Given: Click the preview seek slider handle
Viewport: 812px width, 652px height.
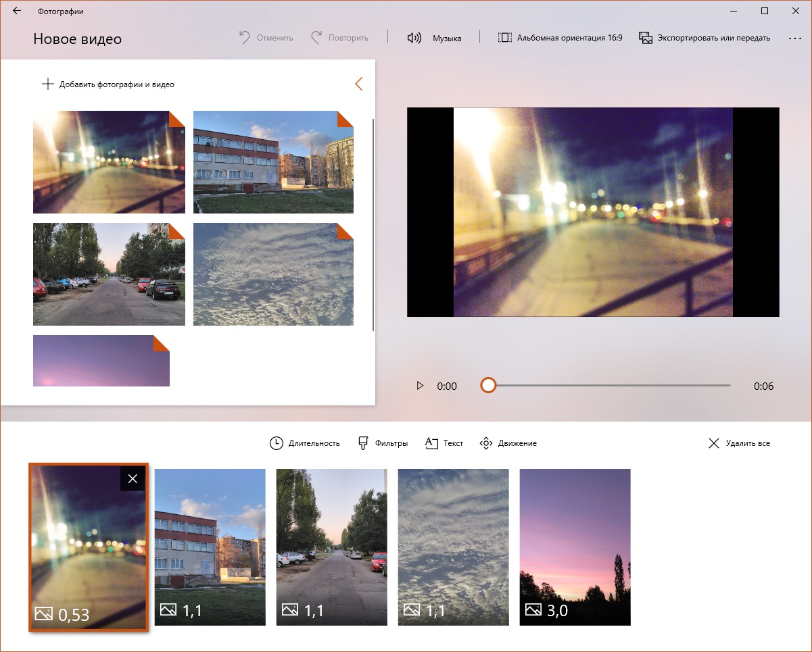Looking at the screenshot, I should 488,385.
